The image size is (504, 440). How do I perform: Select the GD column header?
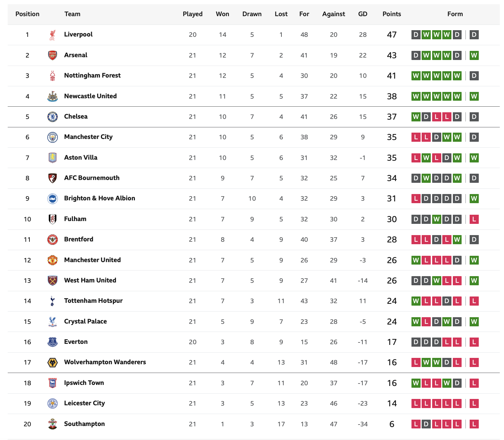coord(363,14)
